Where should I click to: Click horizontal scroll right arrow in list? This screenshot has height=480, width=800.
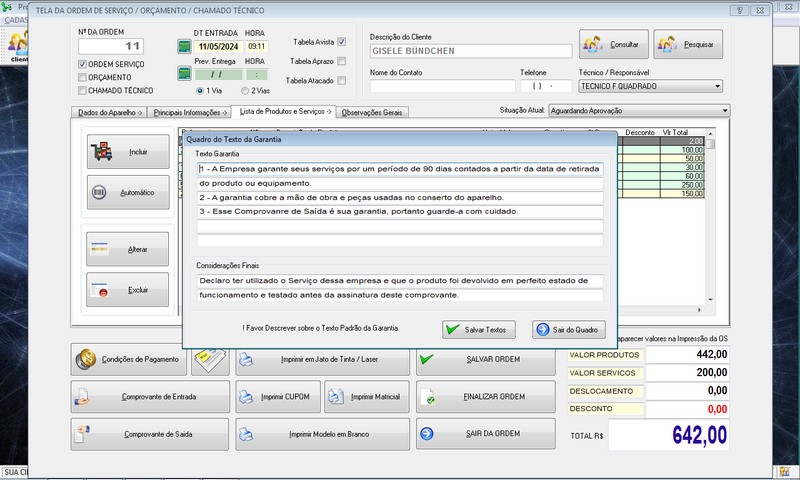pos(699,310)
